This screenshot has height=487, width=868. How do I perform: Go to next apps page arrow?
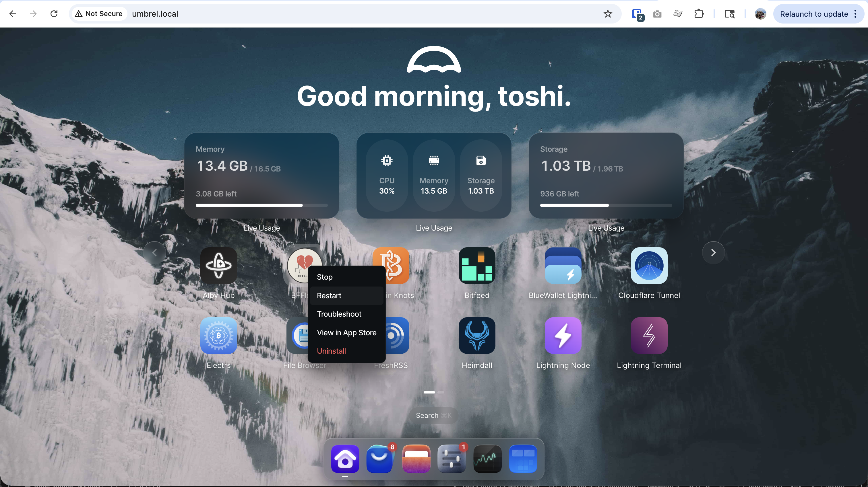[713, 253]
